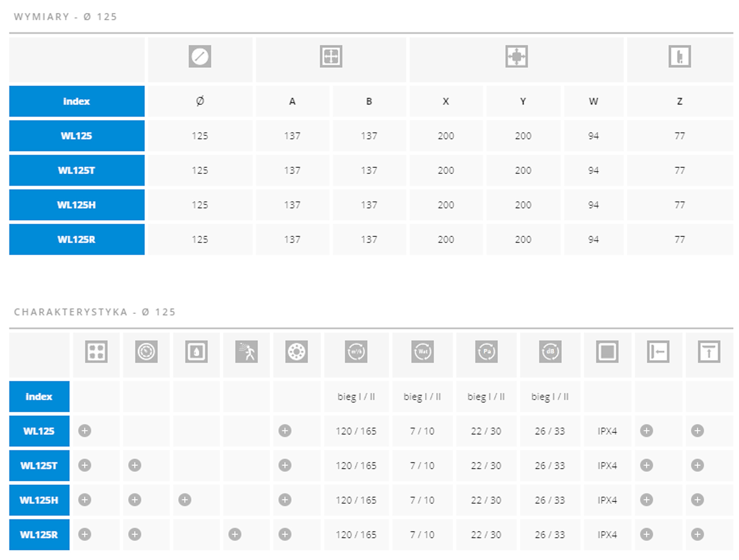Click the motion sensor running-person icon
739x560 pixels.
point(246,352)
